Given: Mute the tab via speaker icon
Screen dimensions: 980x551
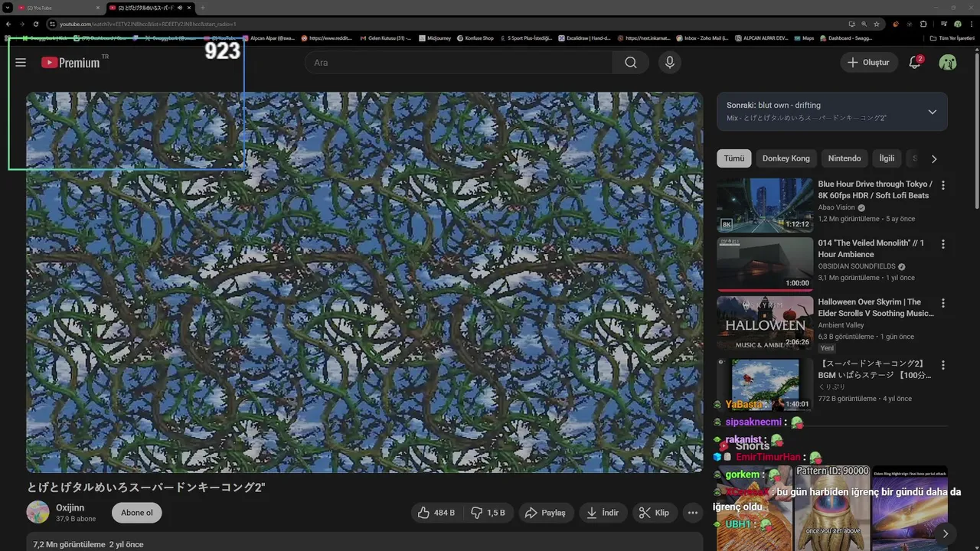Looking at the screenshot, I should (x=180, y=8).
